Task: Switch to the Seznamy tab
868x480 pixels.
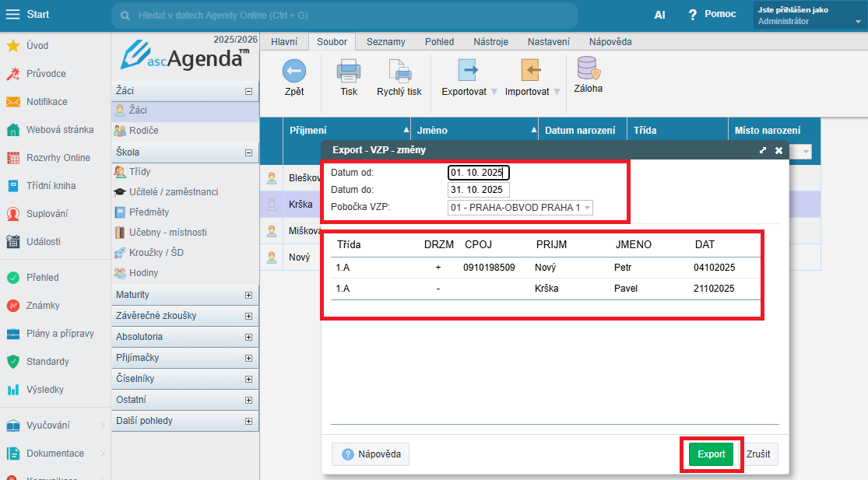Action: (x=385, y=42)
